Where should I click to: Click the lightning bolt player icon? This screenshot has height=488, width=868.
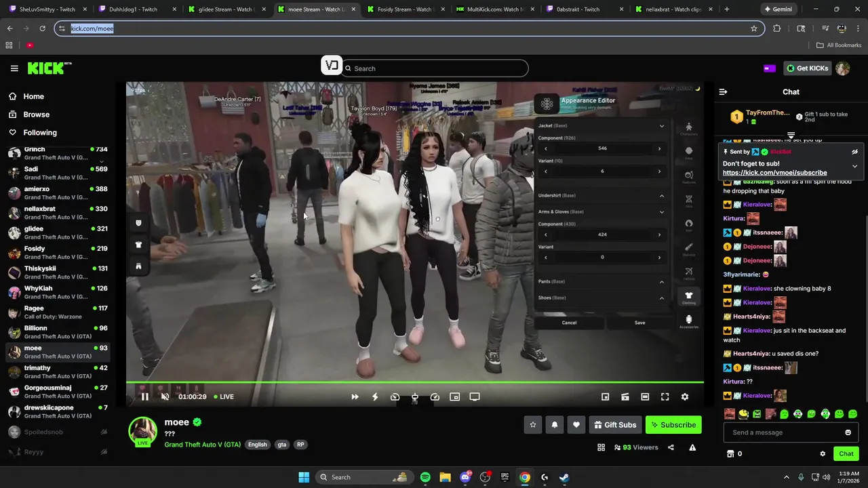(375, 397)
